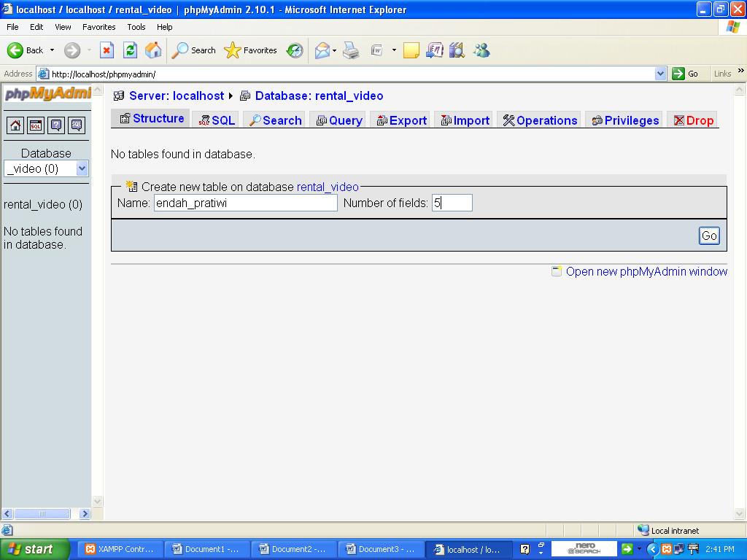Click Go button to create table
This screenshot has width=747, height=560.
(x=709, y=236)
